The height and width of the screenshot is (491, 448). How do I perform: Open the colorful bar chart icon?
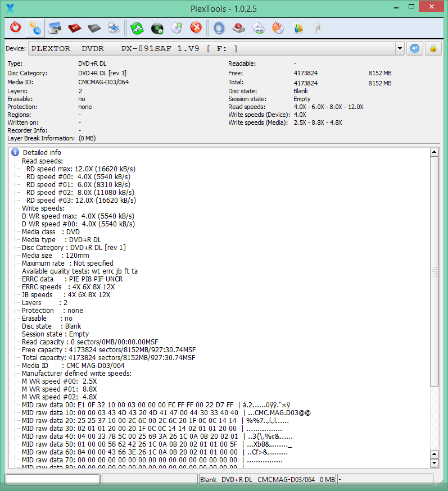[x=298, y=28]
